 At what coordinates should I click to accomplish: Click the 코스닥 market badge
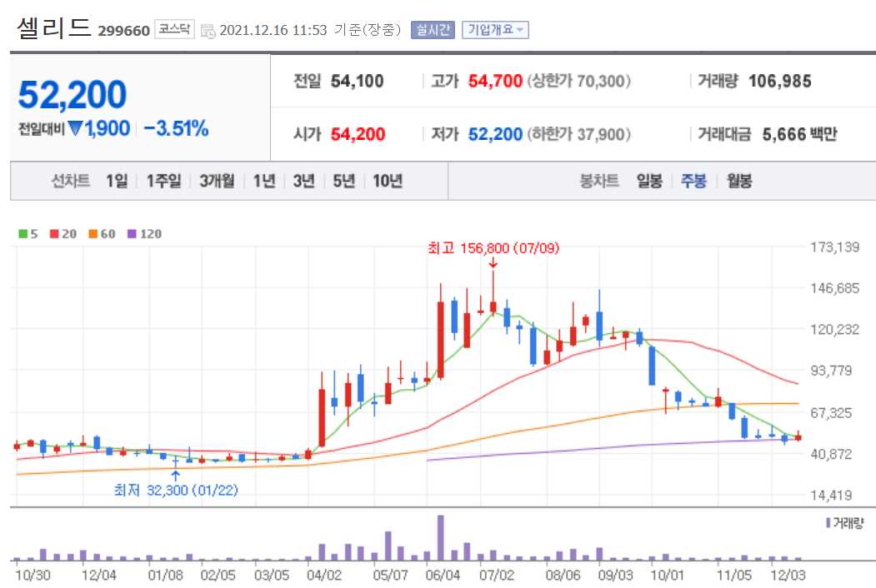tap(175, 27)
